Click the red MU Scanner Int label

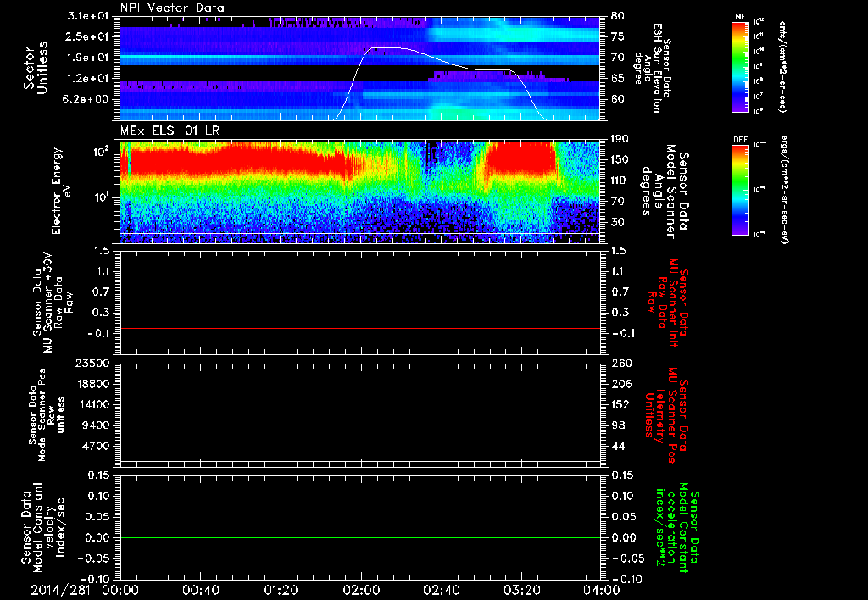669,303
